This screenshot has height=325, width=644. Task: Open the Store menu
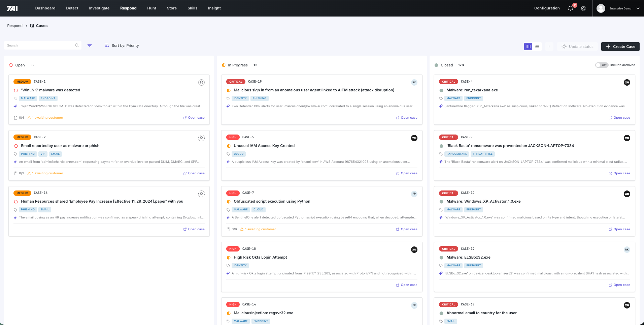(172, 8)
